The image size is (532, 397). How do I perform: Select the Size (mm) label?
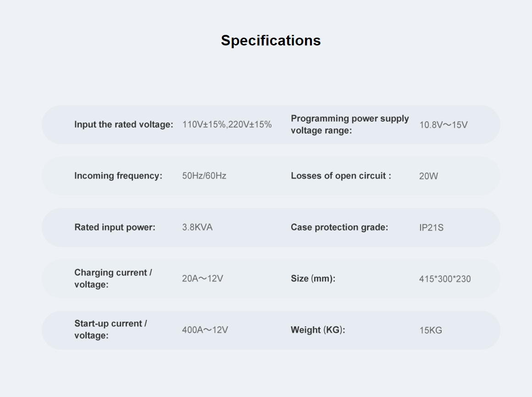coord(313,279)
